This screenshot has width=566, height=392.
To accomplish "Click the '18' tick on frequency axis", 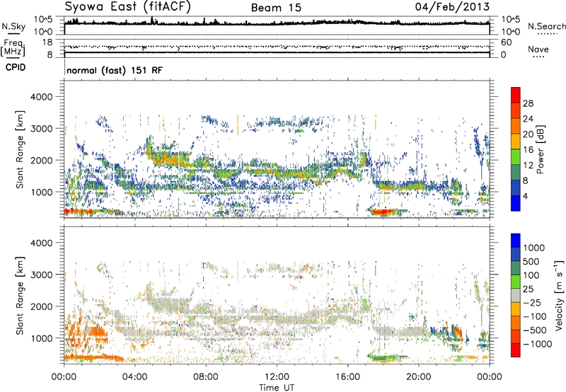I will coord(47,42).
